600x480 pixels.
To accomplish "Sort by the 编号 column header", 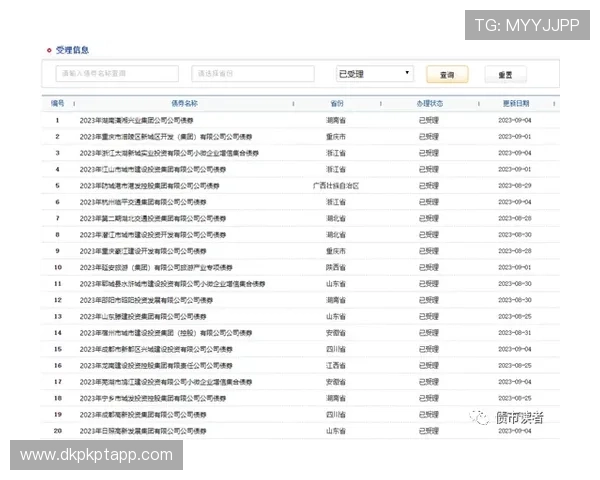I will pos(57,103).
